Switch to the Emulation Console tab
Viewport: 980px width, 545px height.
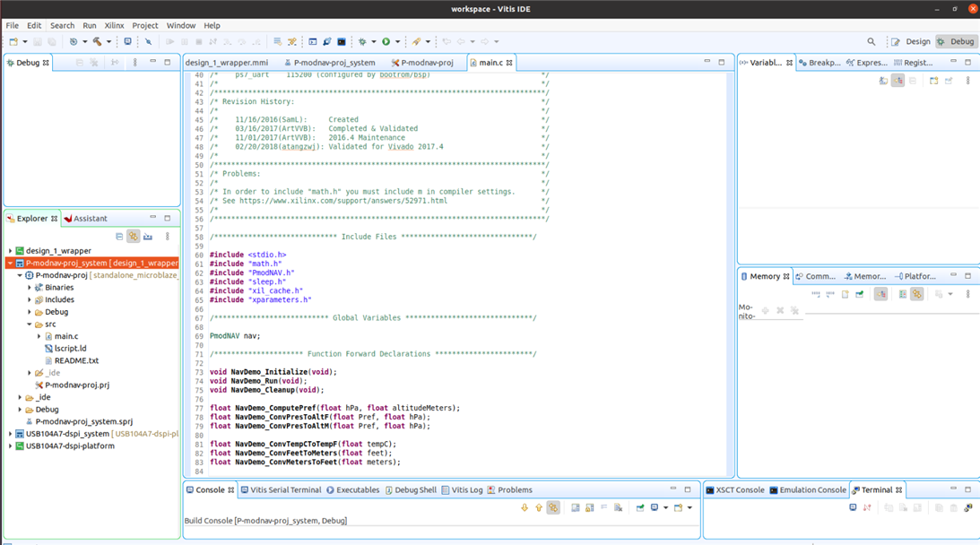[808, 490]
